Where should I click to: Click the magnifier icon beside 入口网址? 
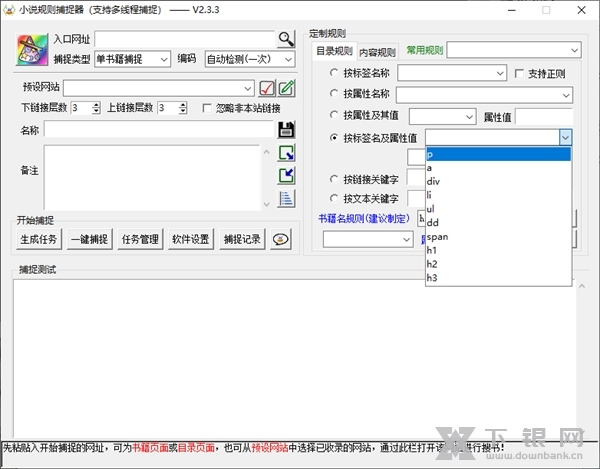(287, 39)
